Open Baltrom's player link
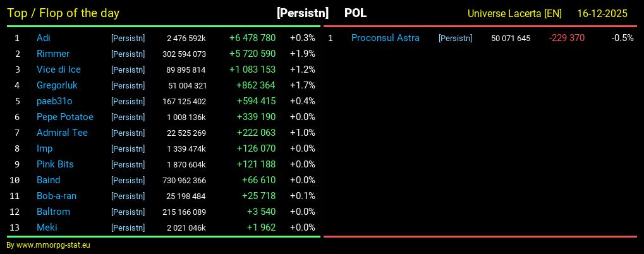This screenshot has height=254, width=644. 53,212
